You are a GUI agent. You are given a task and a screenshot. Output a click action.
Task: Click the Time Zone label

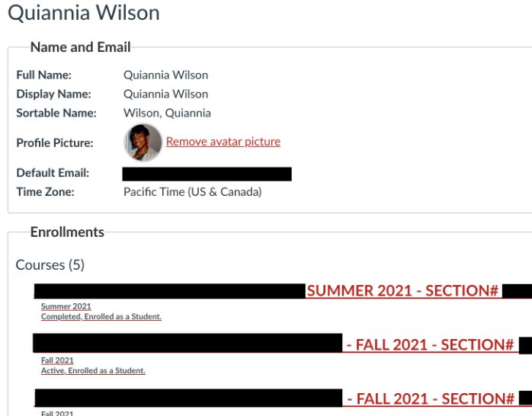(46, 192)
